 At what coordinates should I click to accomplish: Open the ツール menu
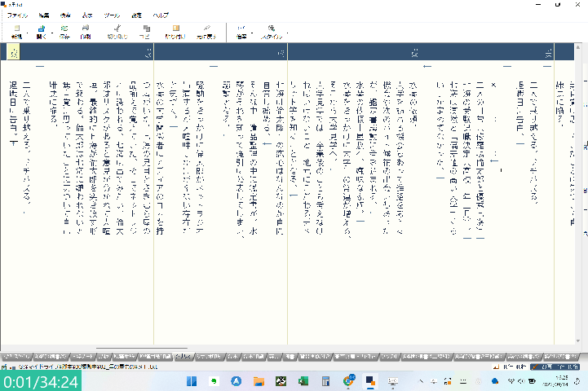(112, 15)
